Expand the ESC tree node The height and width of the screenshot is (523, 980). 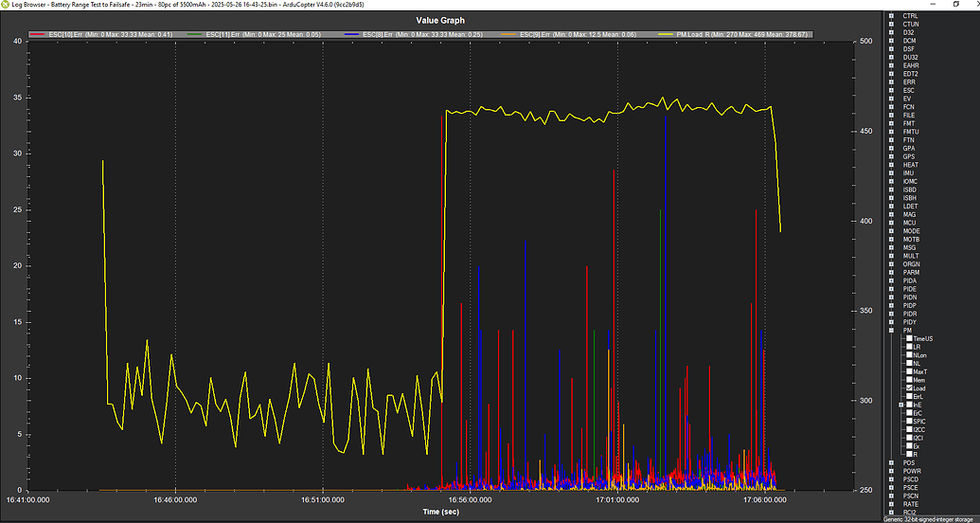(892, 90)
